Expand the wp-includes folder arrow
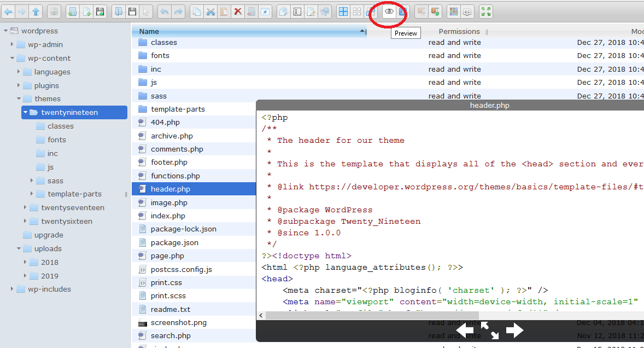644x348 pixels. click(12, 289)
